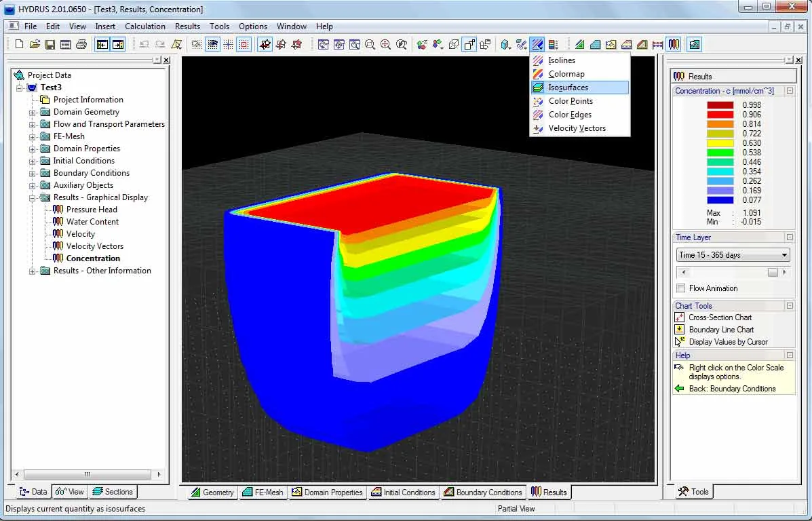The width and height of the screenshot is (812, 521).
Task: Click the New project toolbar icon
Action: point(19,45)
